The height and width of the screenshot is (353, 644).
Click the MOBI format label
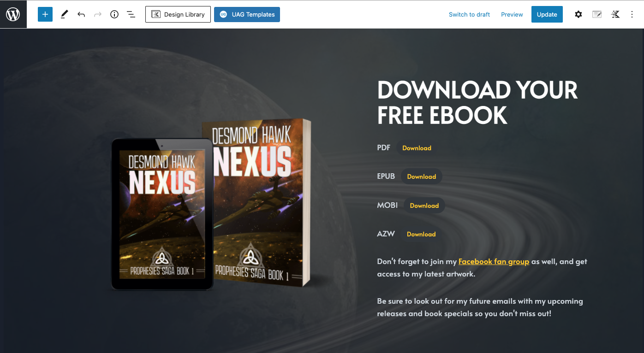click(388, 205)
